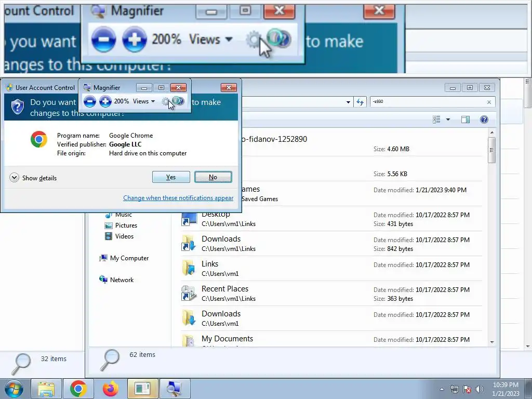Change view using the view icon
This screenshot has width=532, height=399.
click(436, 119)
